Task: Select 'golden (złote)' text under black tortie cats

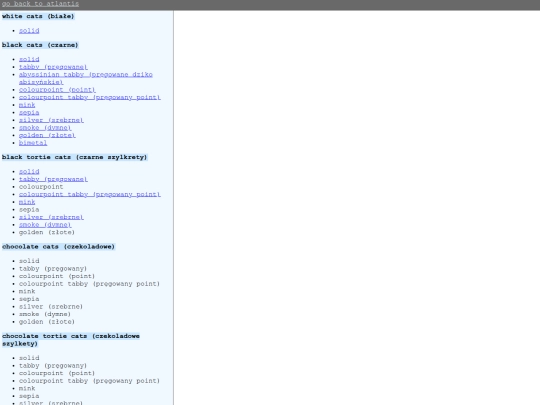Action: (x=47, y=232)
